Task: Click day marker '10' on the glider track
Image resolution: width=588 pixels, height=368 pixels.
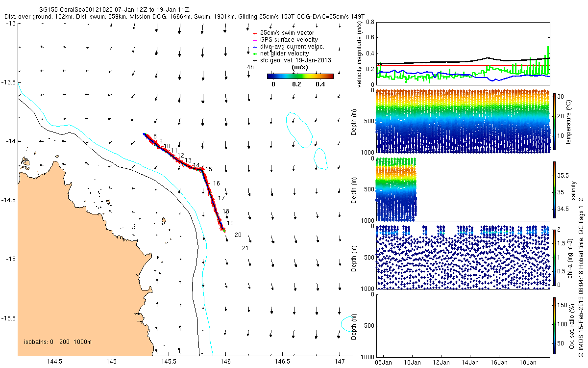Action: point(167,146)
